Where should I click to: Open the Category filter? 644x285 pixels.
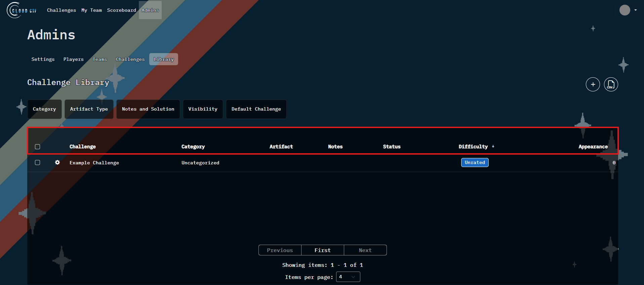click(44, 109)
